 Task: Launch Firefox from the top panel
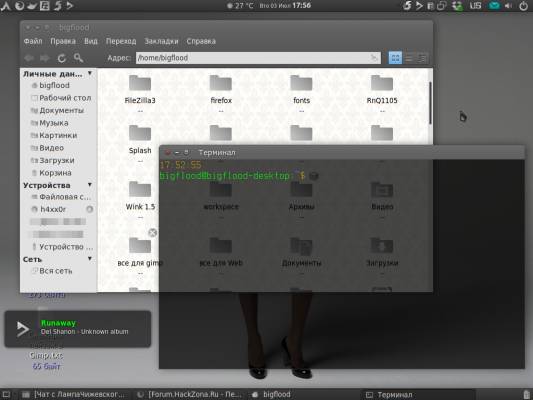[x=20, y=5]
